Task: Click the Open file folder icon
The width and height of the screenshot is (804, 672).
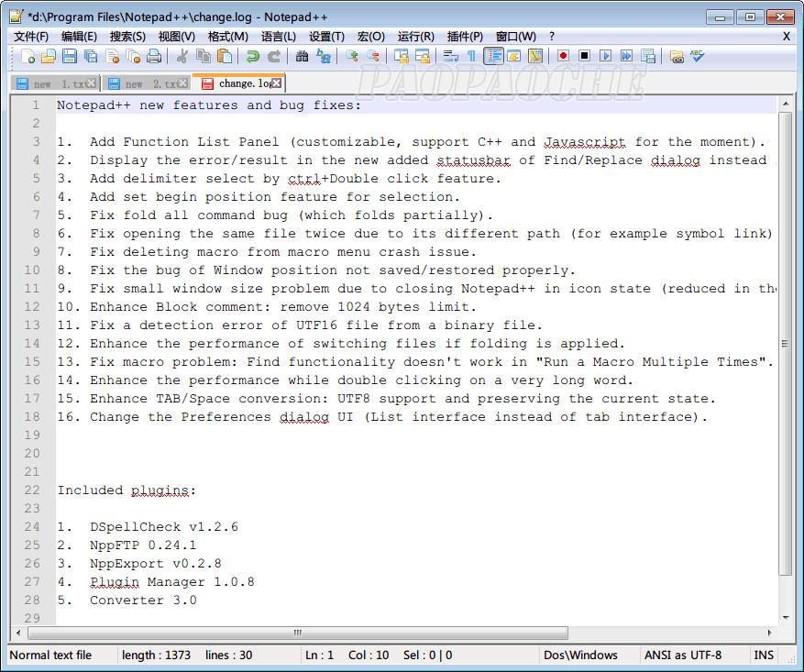Action: tap(49, 56)
